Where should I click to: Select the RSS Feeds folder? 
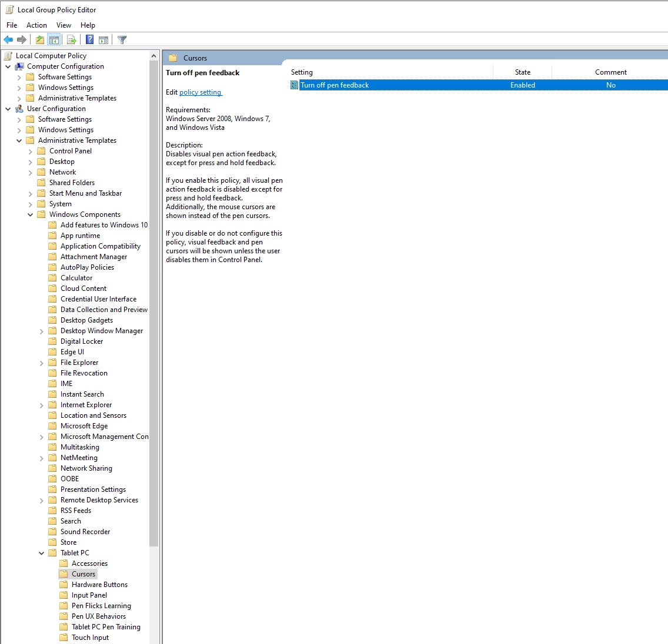click(x=76, y=511)
